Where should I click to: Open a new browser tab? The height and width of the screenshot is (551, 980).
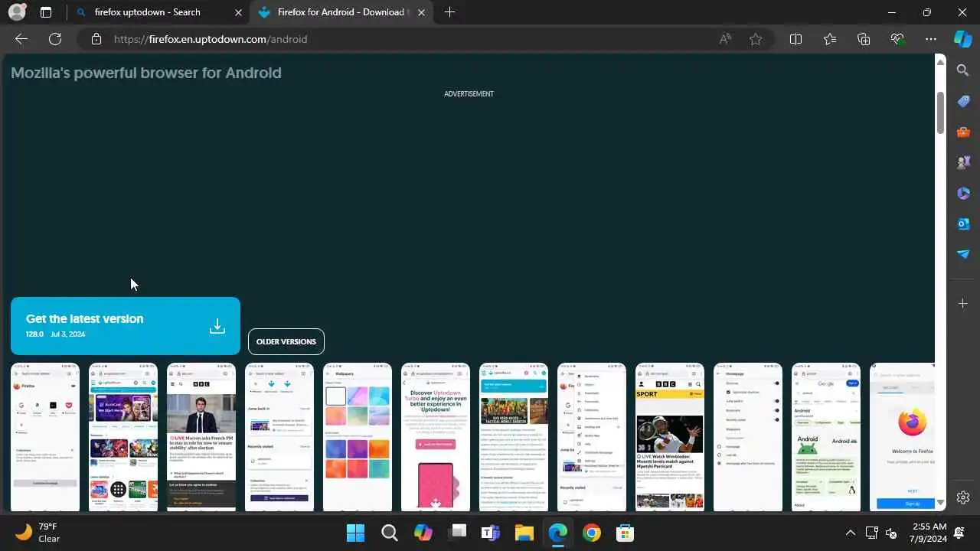click(449, 12)
